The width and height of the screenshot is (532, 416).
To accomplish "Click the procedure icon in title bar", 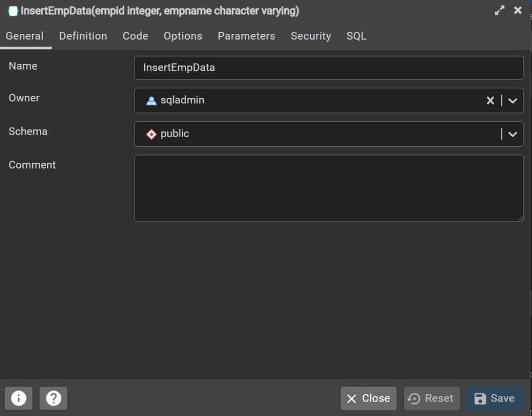I will pos(13,11).
